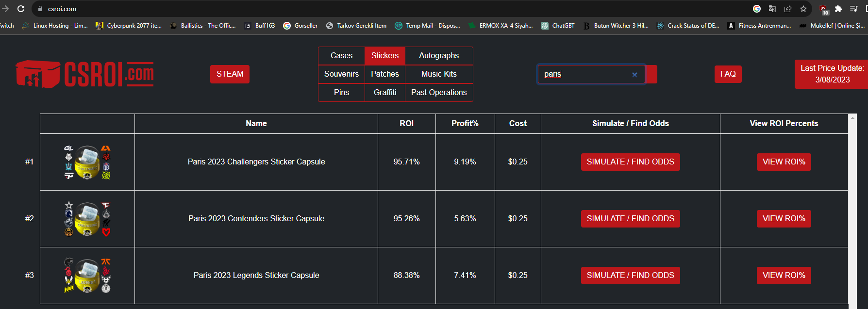Select Paris 2023 Contenders Sticker Capsule name

256,219
